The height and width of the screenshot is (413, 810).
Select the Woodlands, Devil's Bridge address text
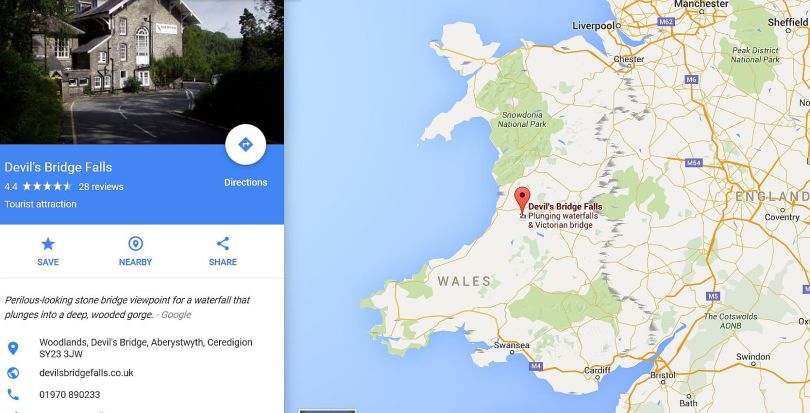pos(146,348)
